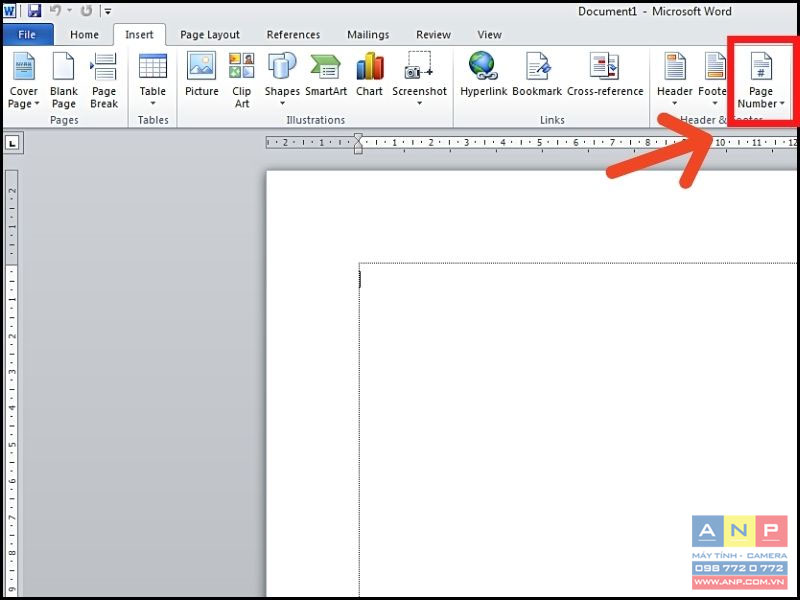Open the Table insertion dropdown

pyautogui.click(x=153, y=80)
